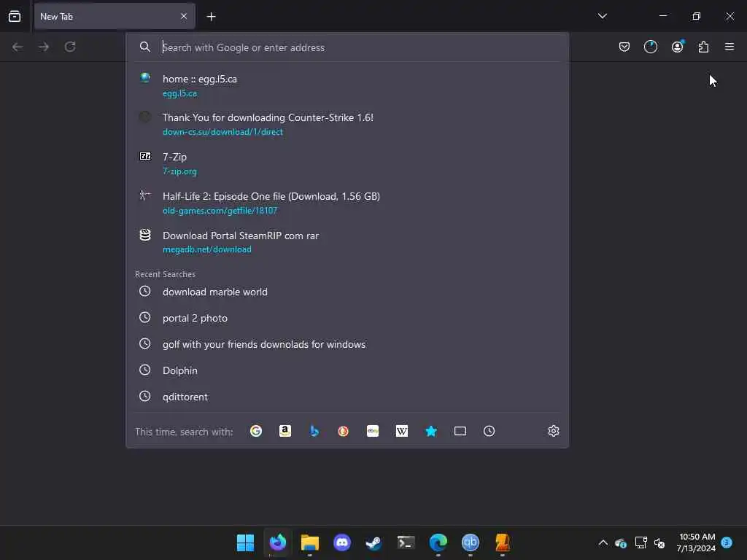Screen dimensions: 747x560
Task: Open the cloud icon in system tray
Action: 621,542
